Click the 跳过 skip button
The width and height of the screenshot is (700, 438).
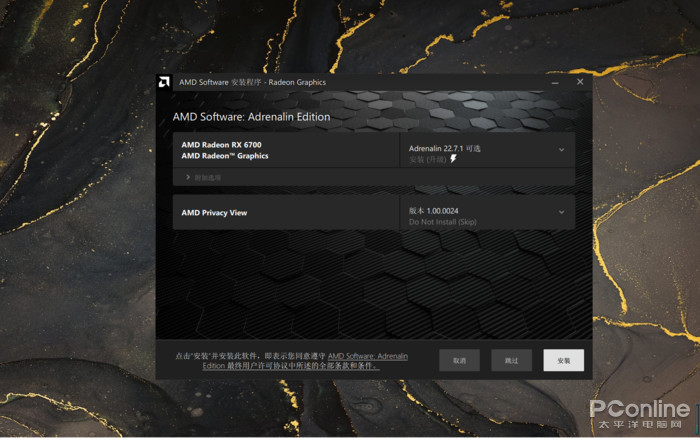click(x=512, y=360)
